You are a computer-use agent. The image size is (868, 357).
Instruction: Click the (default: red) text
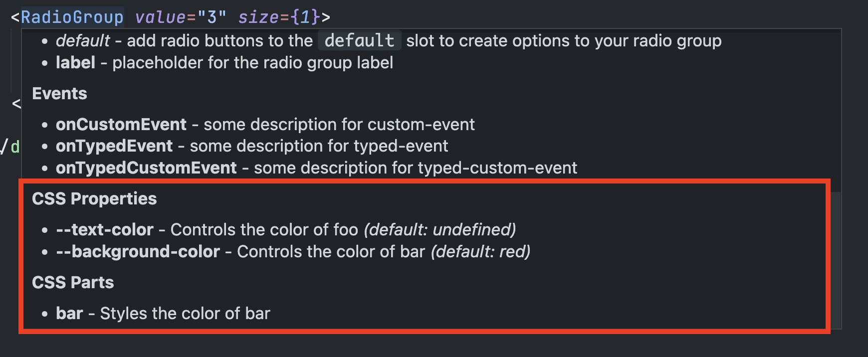[480, 251]
